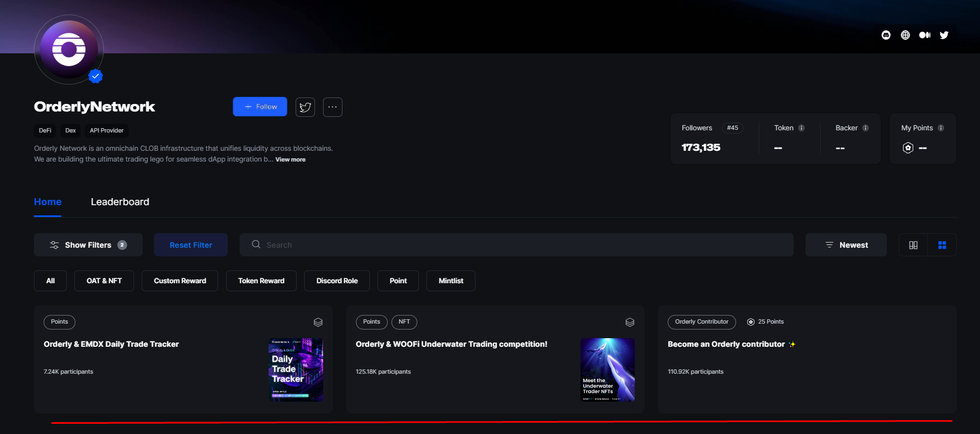Image resolution: width=980 pixels, height=434 pixels.
Task: Filter by Token Reward
Action: pos(261,281)
